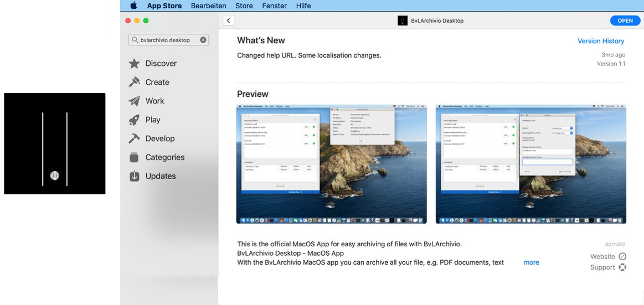644x305 pixels.
Task: Go back with the chevron button
Action: (x=229, y=20)
